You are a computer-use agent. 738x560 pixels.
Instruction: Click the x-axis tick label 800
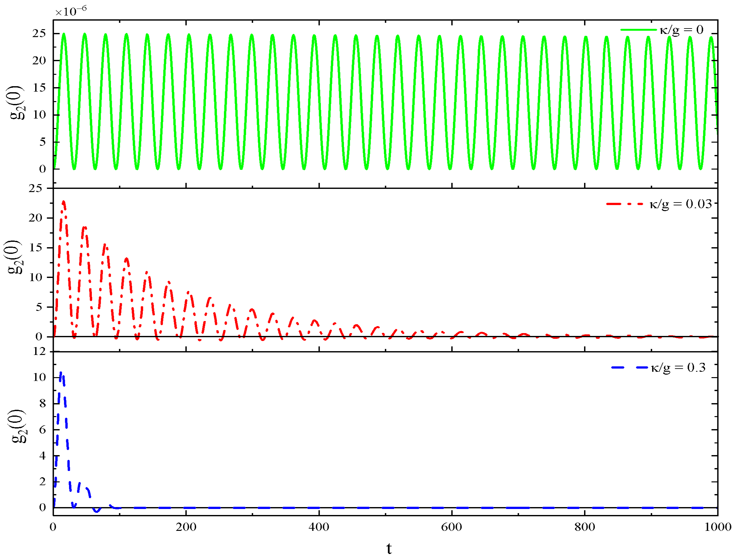pos(584,527)
